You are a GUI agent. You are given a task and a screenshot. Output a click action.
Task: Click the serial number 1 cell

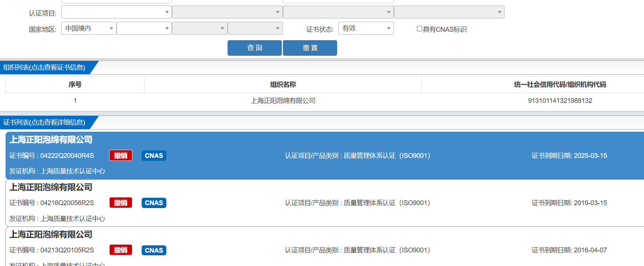click(75, 101)
